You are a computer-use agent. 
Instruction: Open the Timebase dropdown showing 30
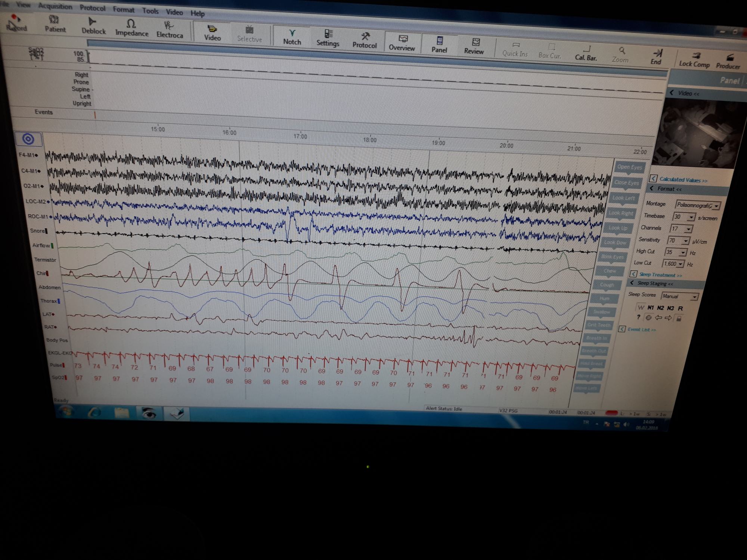(x=684, y=217)
